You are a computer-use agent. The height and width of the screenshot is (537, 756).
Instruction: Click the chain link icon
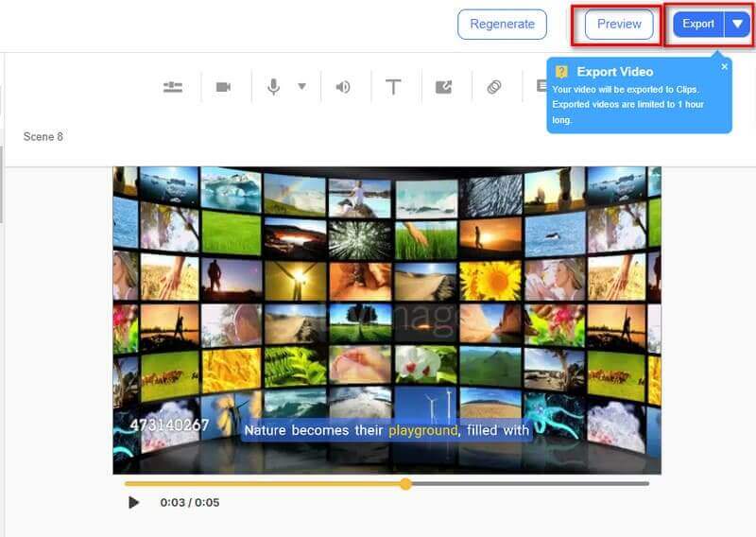click(x=494, y=87)
